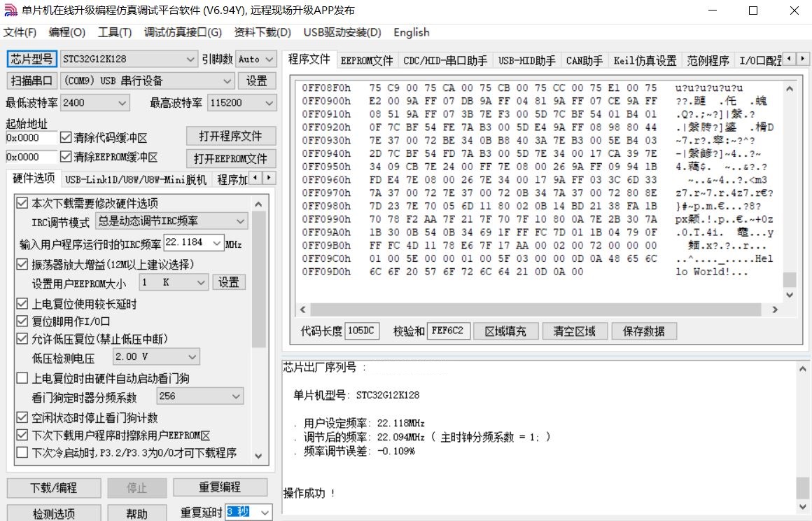Screen dimensions: 812x521
Task: Click code start address 0x0000 field
Action: (31, 138)
